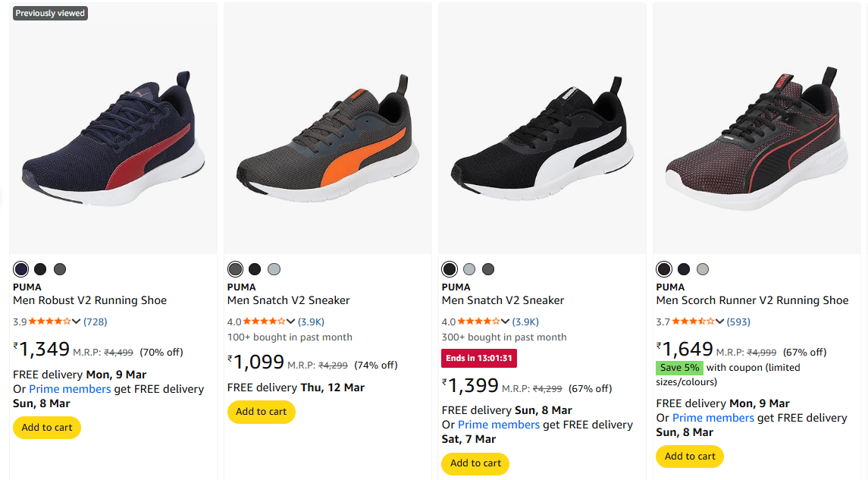Click Prime members link under Robust V2
Image resolution: width=868 pixels, height=480 pixels.
pos(70,389)
